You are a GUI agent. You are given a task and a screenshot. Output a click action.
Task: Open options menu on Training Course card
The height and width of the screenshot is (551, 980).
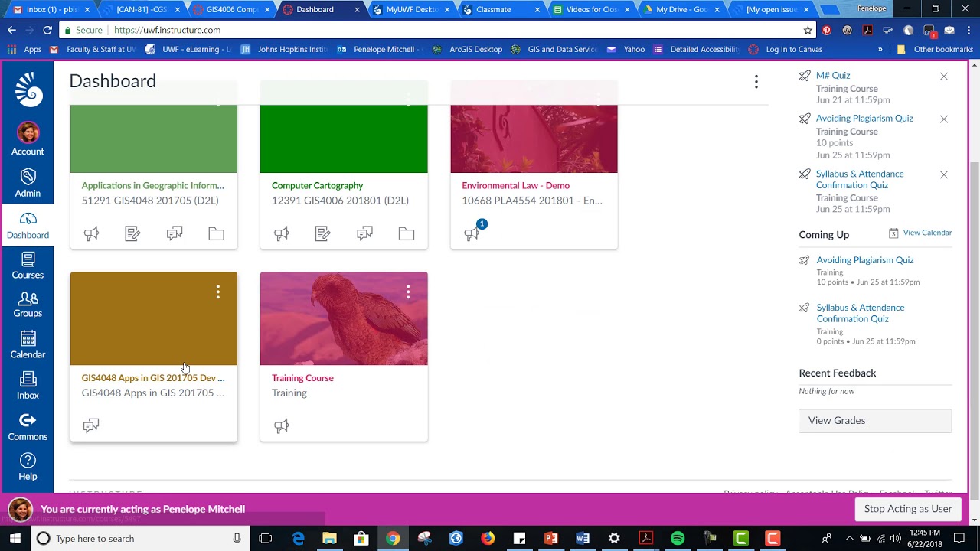(408, 292)
